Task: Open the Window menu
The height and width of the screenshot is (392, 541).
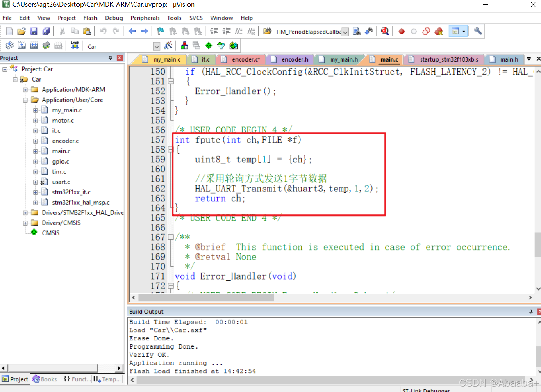Action: pos(222,18)
